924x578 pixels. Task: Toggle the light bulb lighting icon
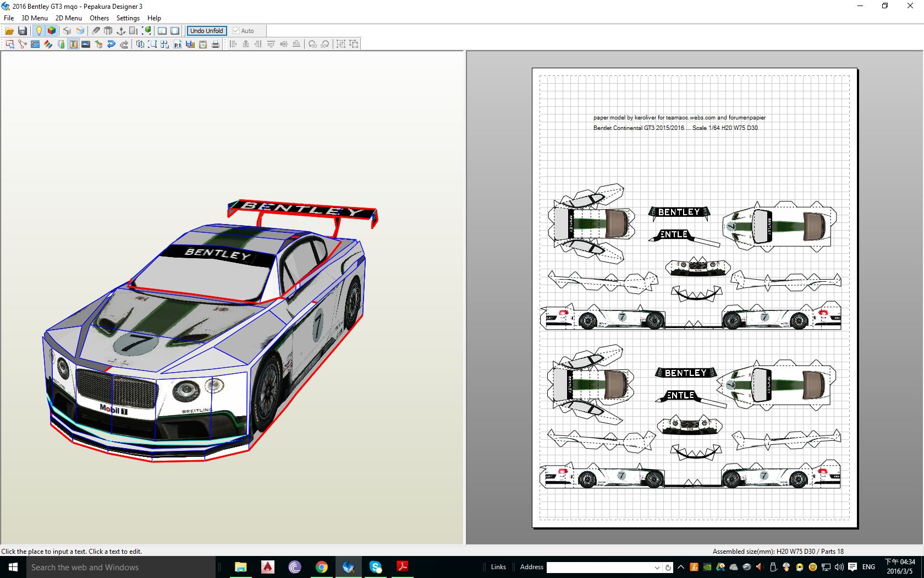click(38, 31)
